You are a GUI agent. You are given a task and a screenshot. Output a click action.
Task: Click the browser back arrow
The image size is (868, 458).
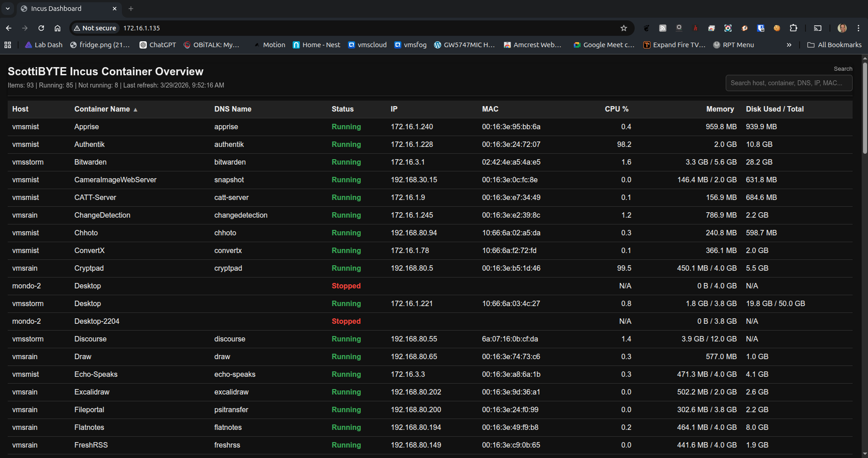click(x=9, y=28)
